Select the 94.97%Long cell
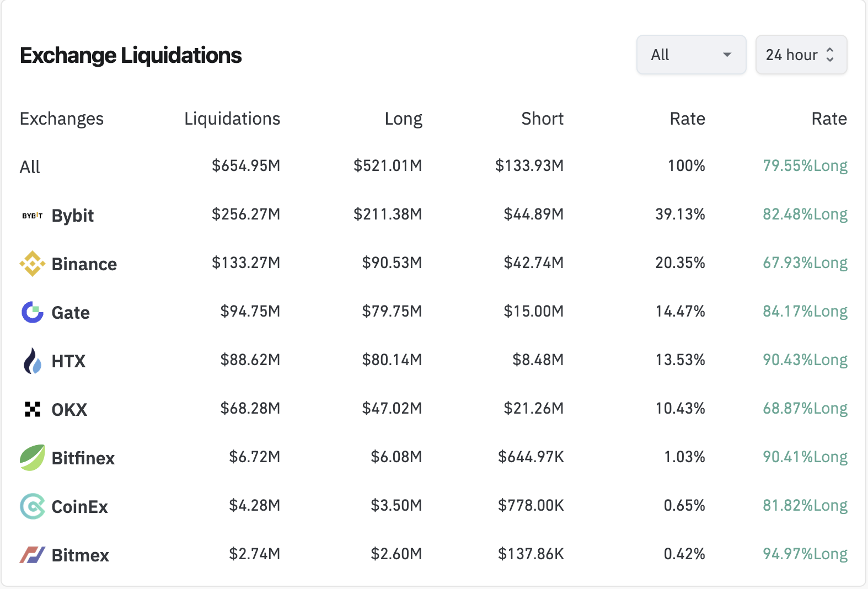The height and width of the screenshot is (589, 868). pyautogui.click(x=805, y=554)
